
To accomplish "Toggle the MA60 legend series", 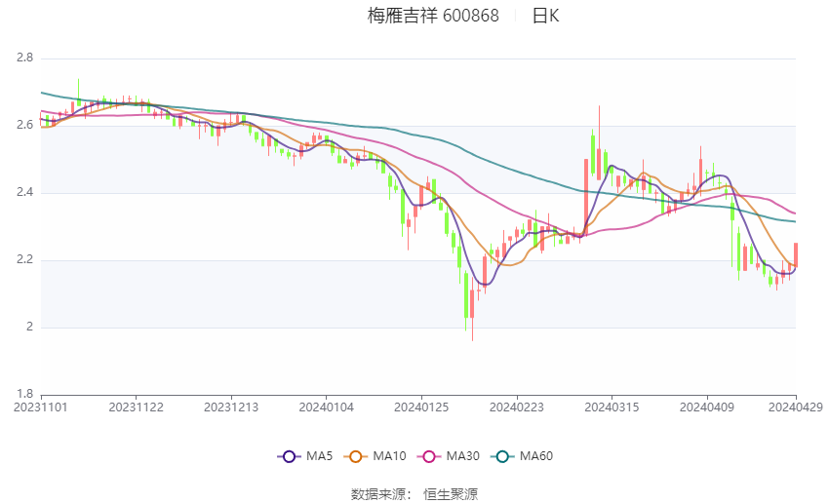I will [522, 456].
